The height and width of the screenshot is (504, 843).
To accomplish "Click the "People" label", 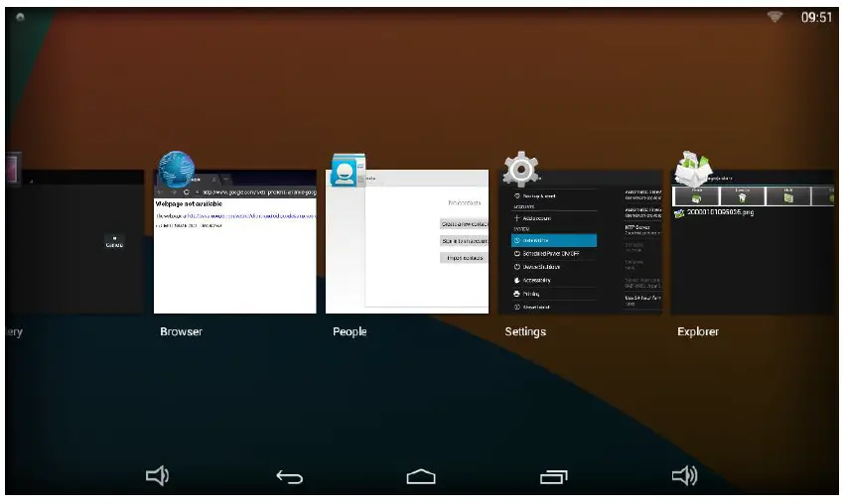I will 350,331.
